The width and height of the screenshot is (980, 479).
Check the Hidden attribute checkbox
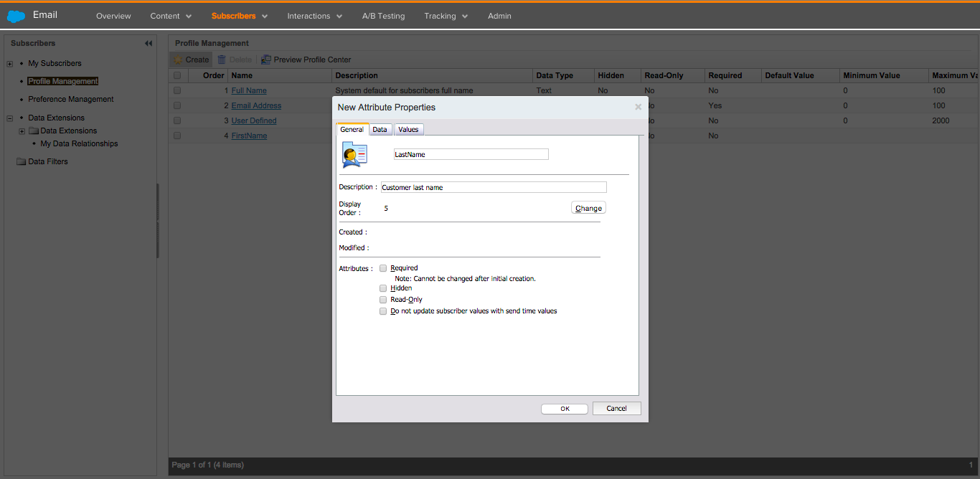point(383,288)
